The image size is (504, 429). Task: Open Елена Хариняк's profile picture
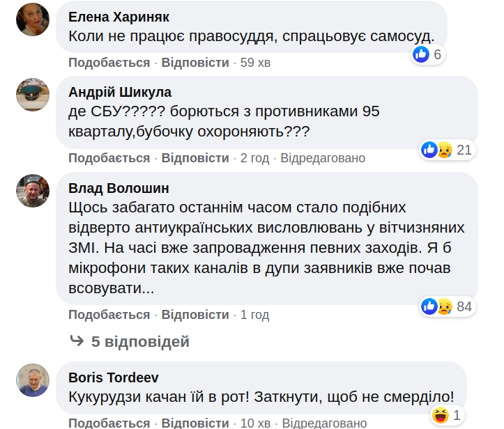click(33, 19)
